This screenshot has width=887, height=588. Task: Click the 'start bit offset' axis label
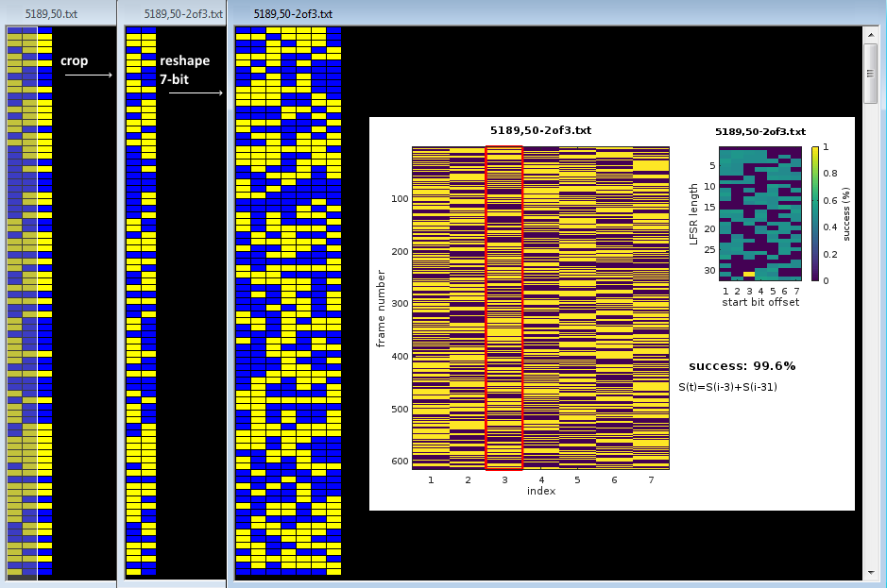tap(760, 302)
